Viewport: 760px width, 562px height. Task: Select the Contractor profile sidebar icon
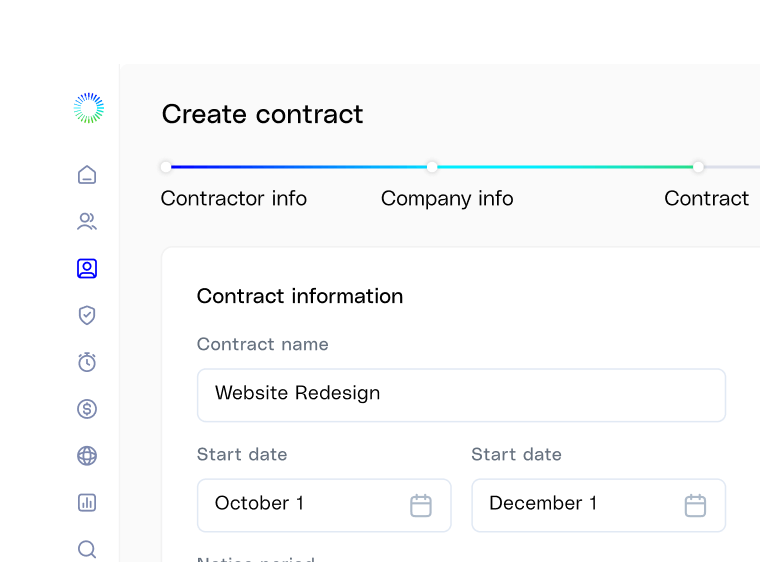coord(87,268)
